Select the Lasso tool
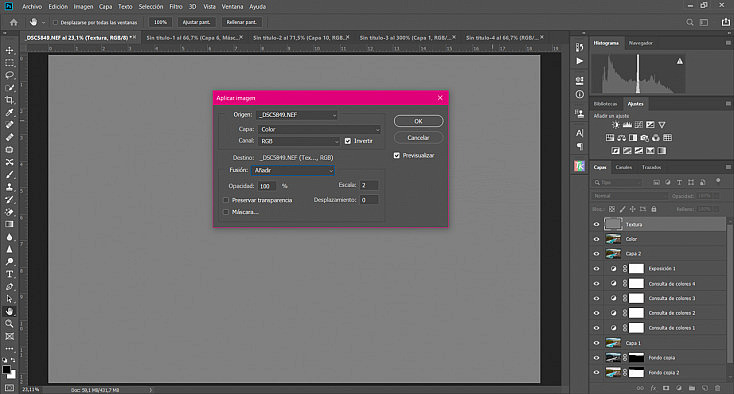This screenshot has height=394, width=734. 9,75
